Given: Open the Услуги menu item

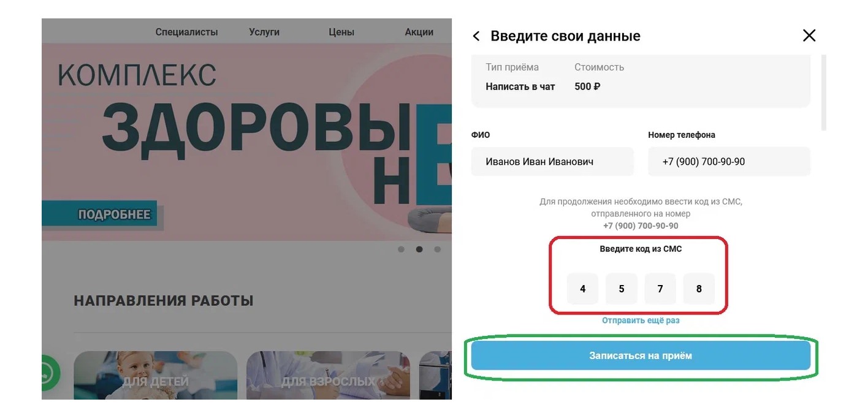Looking at the screenshot, I should [x=264, y=32].
